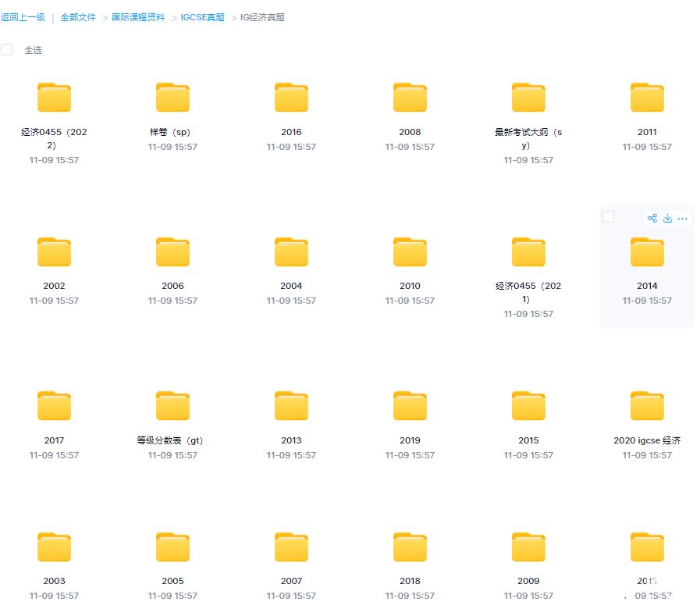Open the 2008 folder icon

pyautogui.click(x=410, y=97)
